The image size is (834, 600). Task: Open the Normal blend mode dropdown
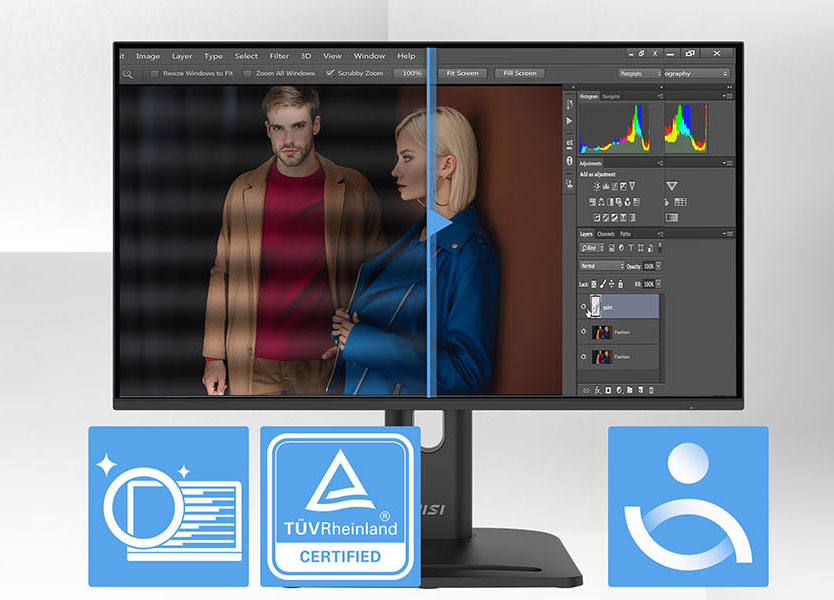click(x=602, y=266)
